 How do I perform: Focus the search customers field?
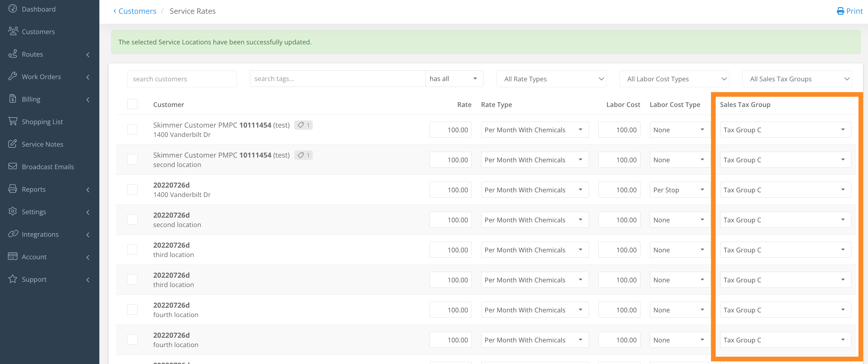coord(182,78)
